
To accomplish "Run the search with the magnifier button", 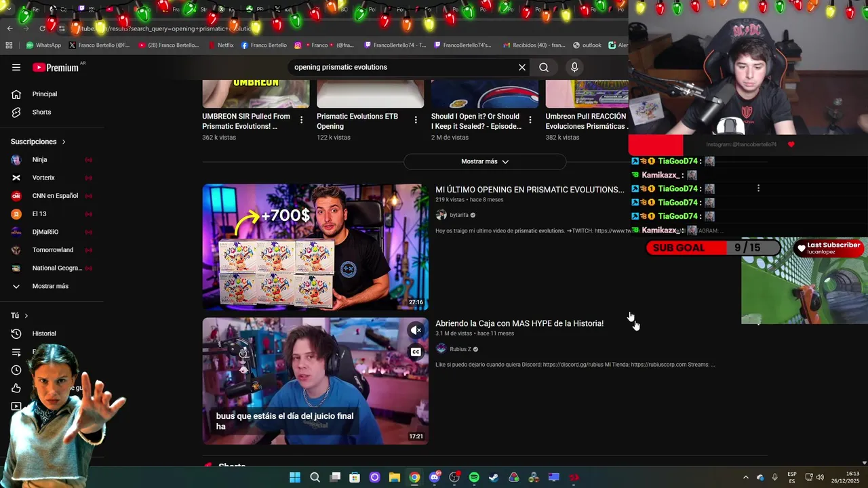I will pos(544,67).
